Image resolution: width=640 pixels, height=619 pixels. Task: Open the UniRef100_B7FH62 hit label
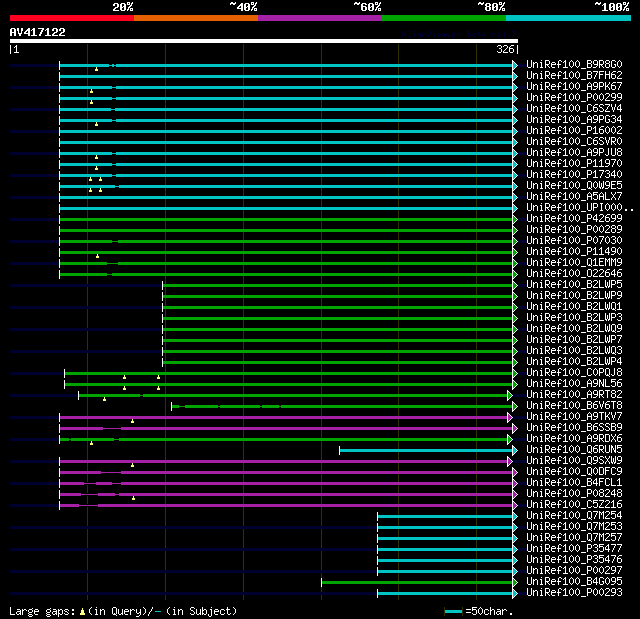point(574,75)
